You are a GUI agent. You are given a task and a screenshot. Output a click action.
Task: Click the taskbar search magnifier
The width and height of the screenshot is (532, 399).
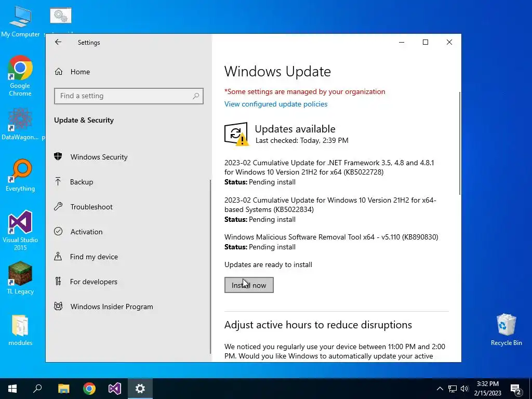[x=37, y=389]
